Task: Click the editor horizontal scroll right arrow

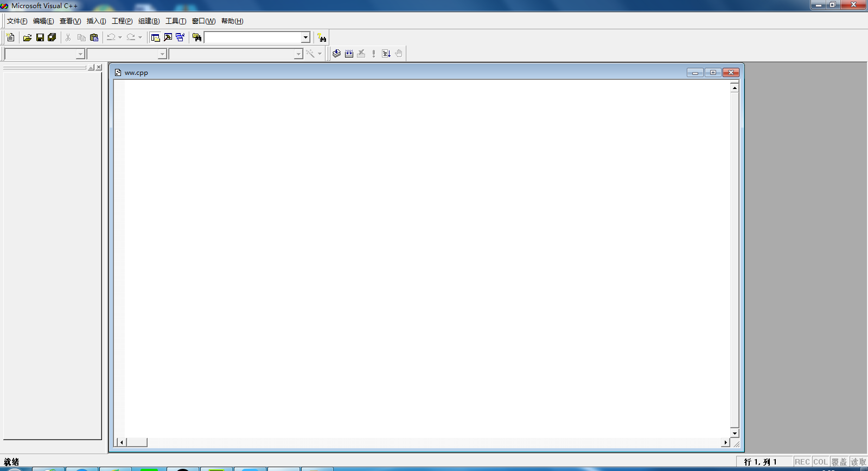Action: pos(725,442)
